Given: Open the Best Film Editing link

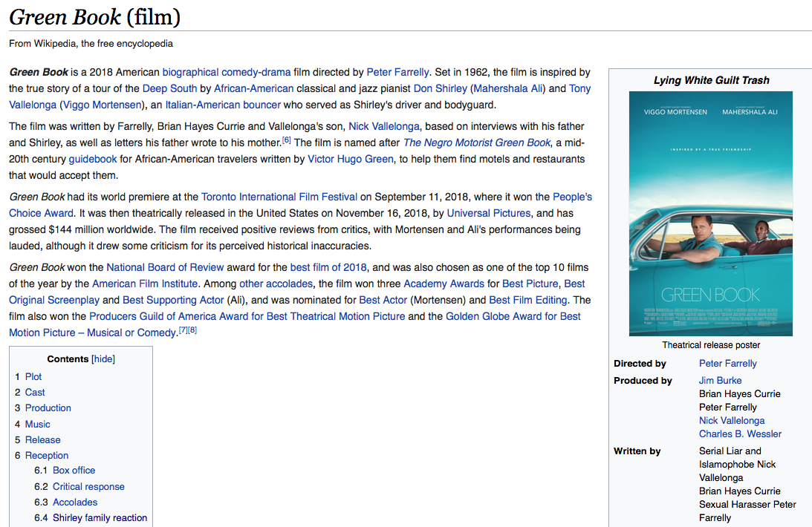Looking at the screenshot, I should click(x=528, y=300).
